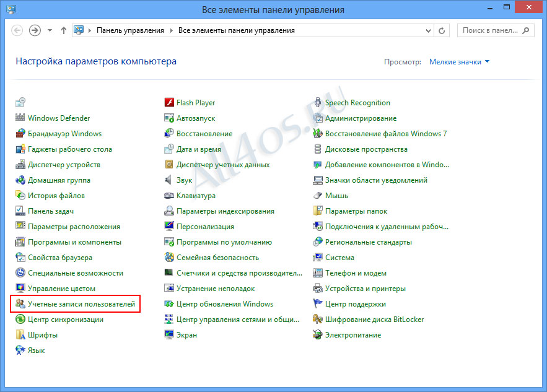
Task: Open Управление цветом link
Action: pos(61,289)
